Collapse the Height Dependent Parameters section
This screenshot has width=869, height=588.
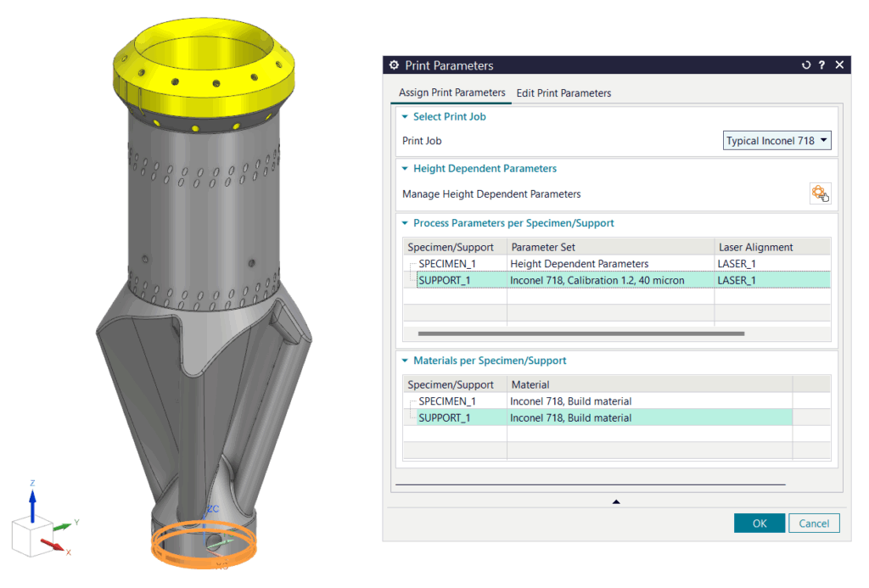pos(405,169)
